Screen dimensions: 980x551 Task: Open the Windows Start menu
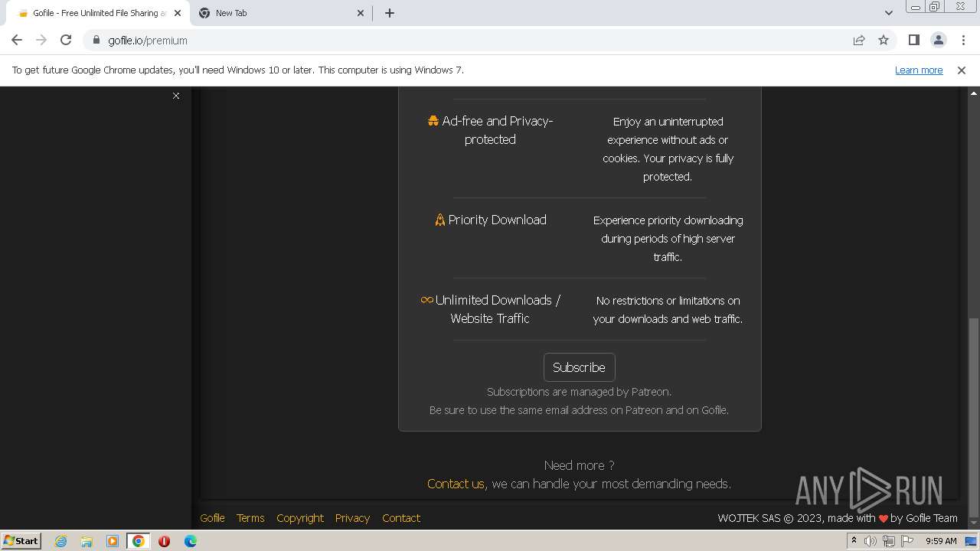(21, 540)
